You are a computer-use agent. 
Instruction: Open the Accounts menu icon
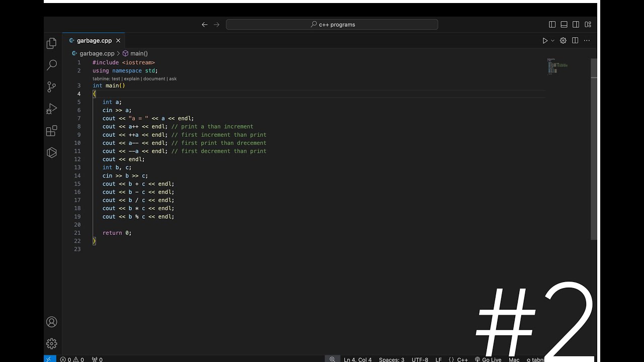(51, 322)
